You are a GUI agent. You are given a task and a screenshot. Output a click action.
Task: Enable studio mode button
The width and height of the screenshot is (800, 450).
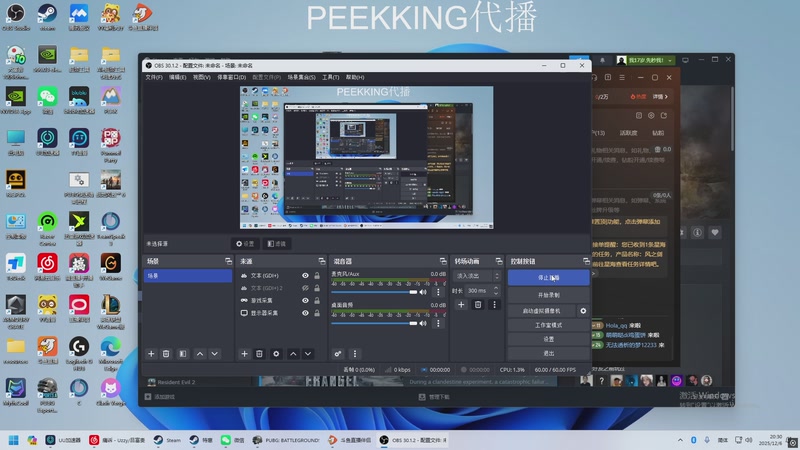(548, 325)
